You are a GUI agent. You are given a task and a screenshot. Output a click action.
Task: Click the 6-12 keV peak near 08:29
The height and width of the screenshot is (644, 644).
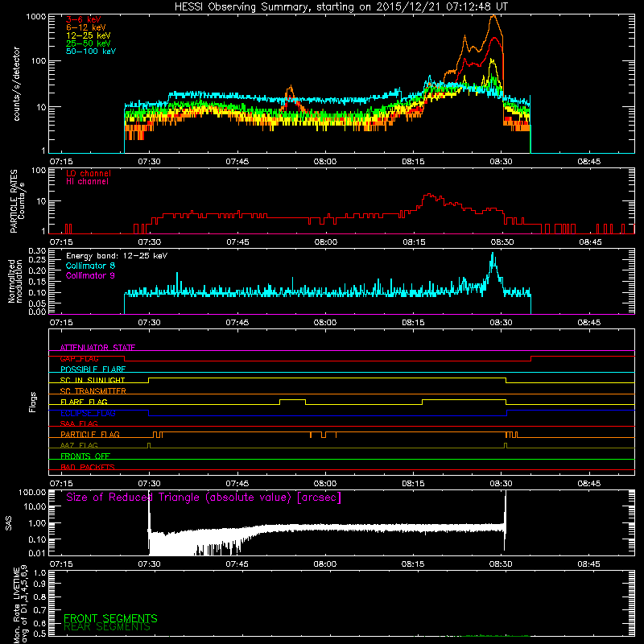click(493, 16)
